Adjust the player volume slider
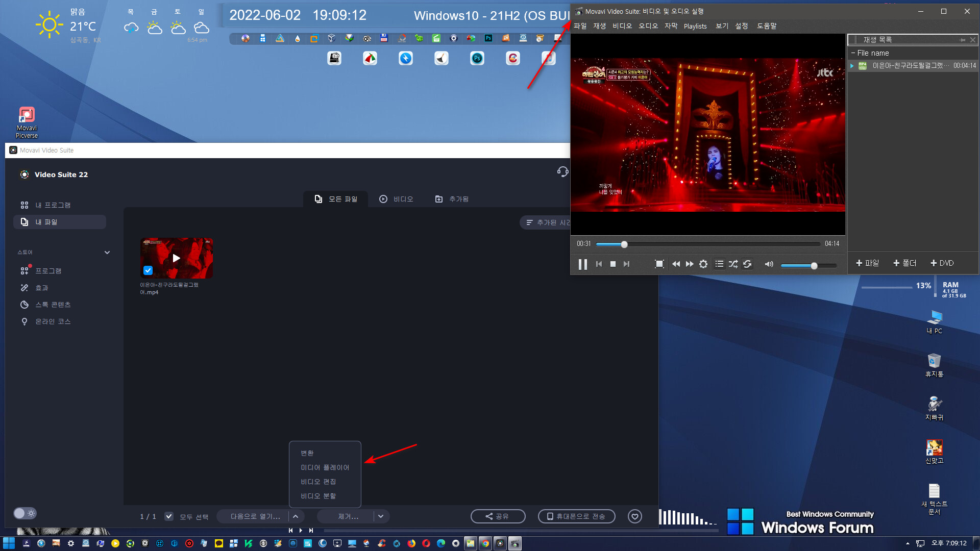The width and height of the screenshot is (980, 551). [809, 265]
